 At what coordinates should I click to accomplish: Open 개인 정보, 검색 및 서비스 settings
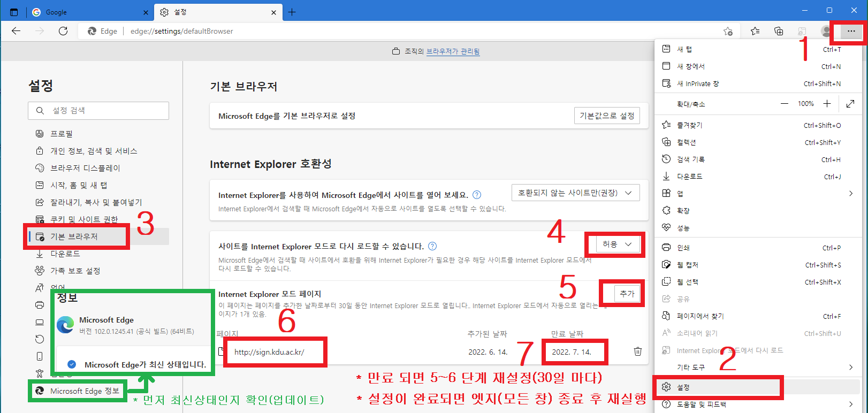point(98,151)
